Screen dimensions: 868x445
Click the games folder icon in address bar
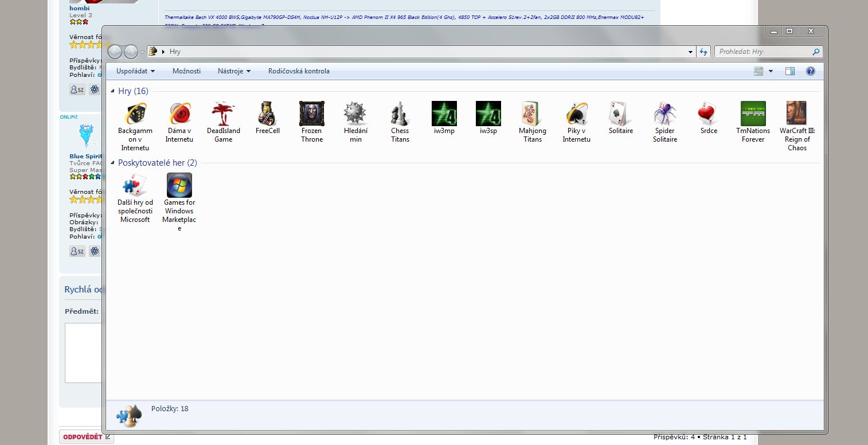click(153, 52)
